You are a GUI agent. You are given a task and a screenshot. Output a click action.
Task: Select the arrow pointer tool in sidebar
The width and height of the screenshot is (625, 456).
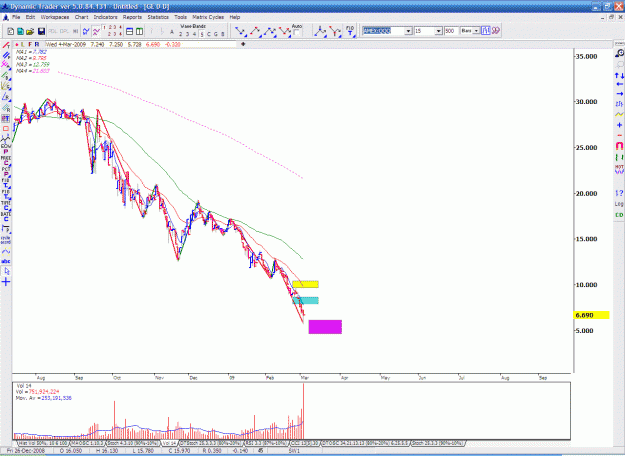pos(6,271)
